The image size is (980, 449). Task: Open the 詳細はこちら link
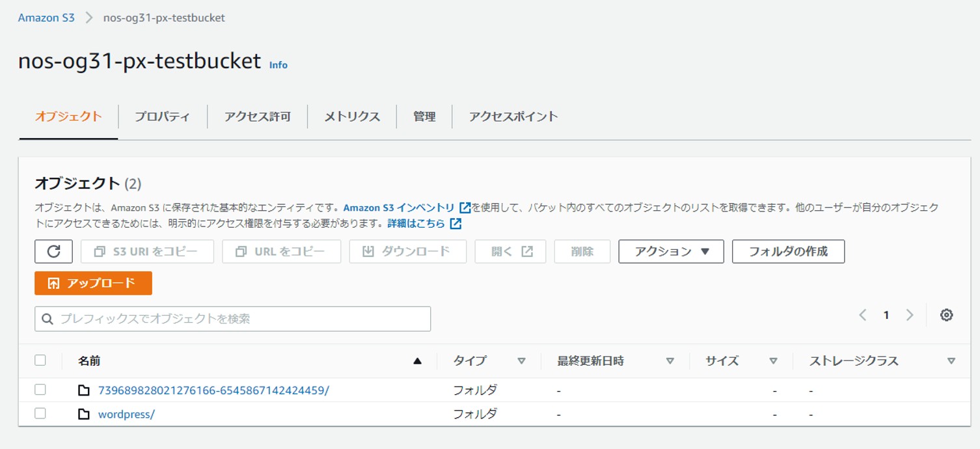(x=416, y=223)
